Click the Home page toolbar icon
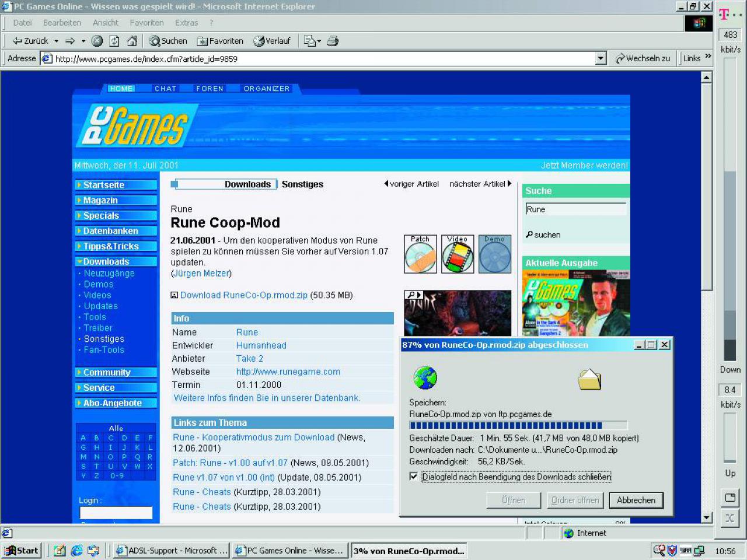Viewport: 747px width, 560px height. (x=132, y=41)
